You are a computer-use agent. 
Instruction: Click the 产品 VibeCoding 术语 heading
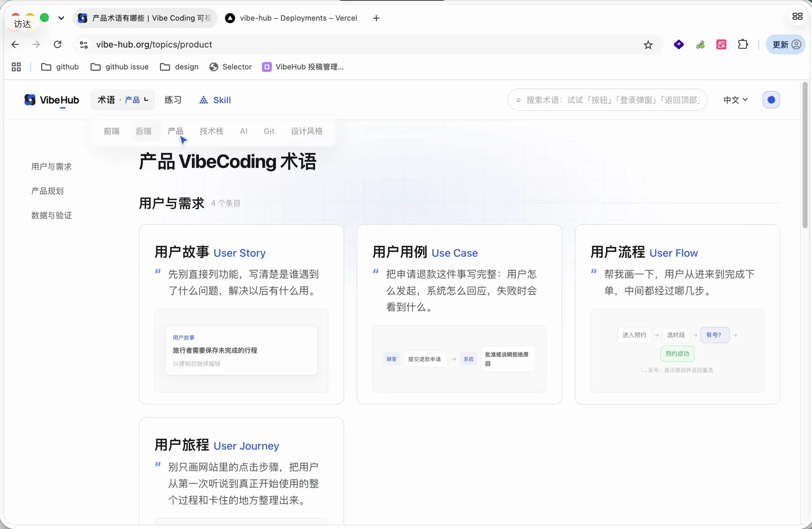pos(228,161)
